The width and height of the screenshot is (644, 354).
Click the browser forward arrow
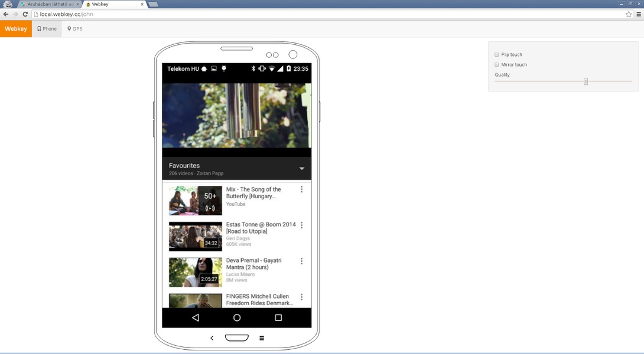(x=15, y=14)
